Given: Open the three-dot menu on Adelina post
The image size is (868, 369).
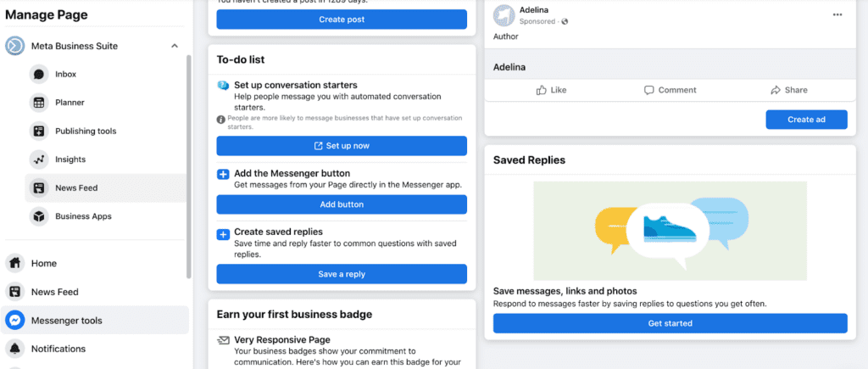Looking at the screenshot, I should (x=837, y=15).
